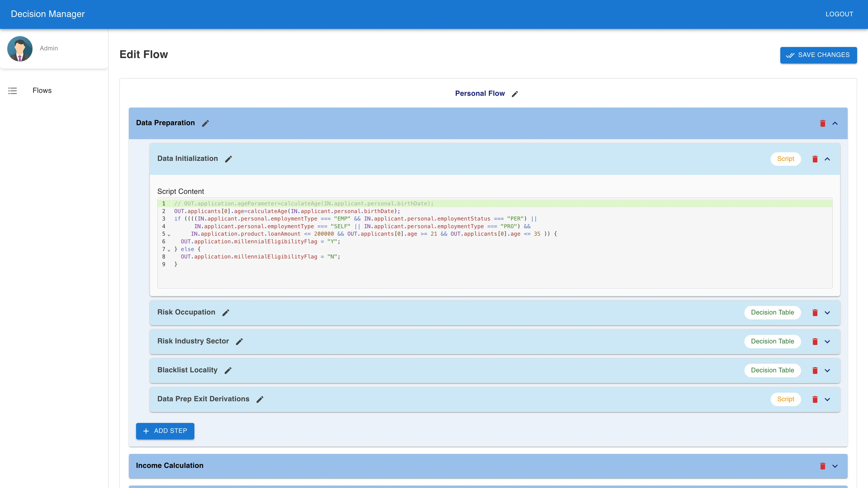Delete Income Calculation stage via trash icon
Viewport: 868px width, 488px height.
(823, 466)
